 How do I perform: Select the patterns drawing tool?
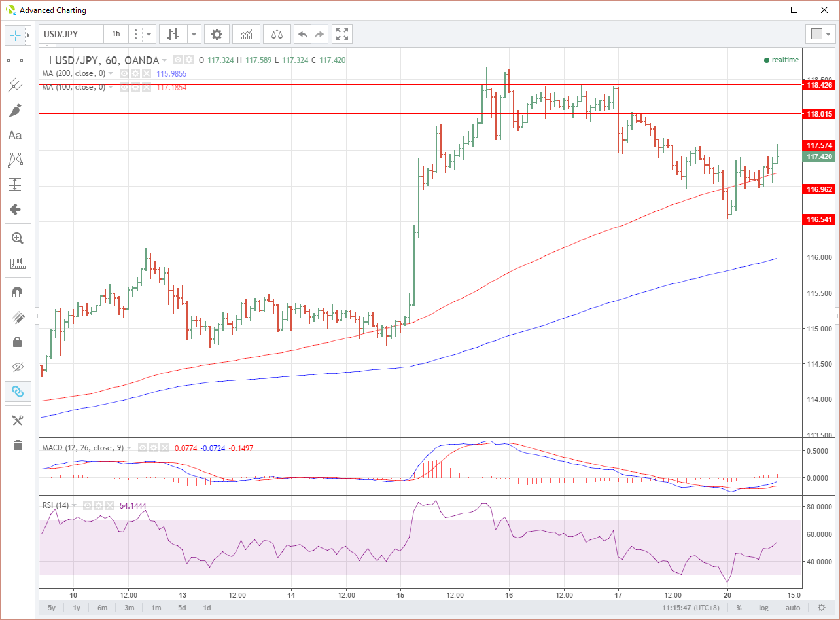[x=16, y=160]
